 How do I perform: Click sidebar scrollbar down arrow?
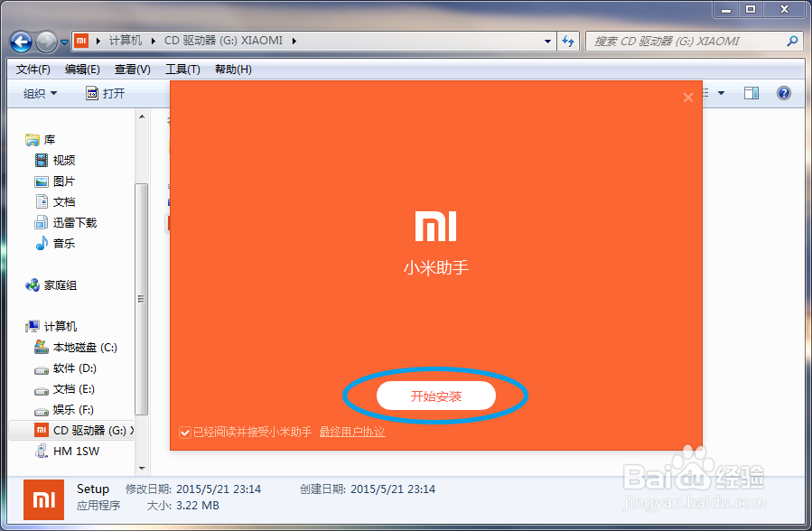click(x=142, y=469)
